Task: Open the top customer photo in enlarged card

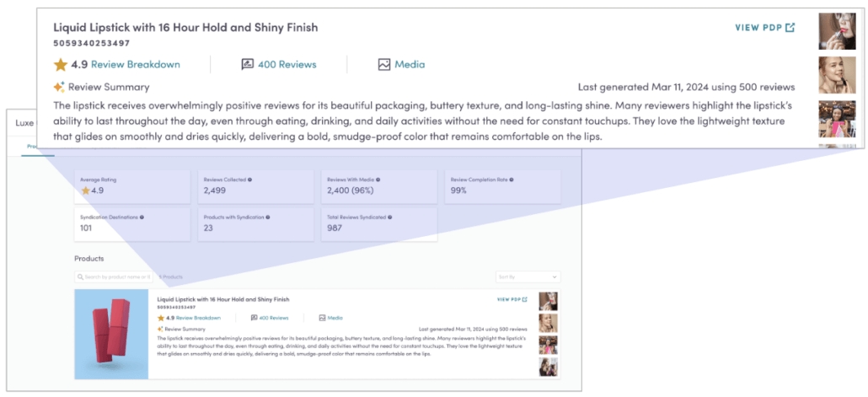Action: pyautogui.click(x=837, y=30)
